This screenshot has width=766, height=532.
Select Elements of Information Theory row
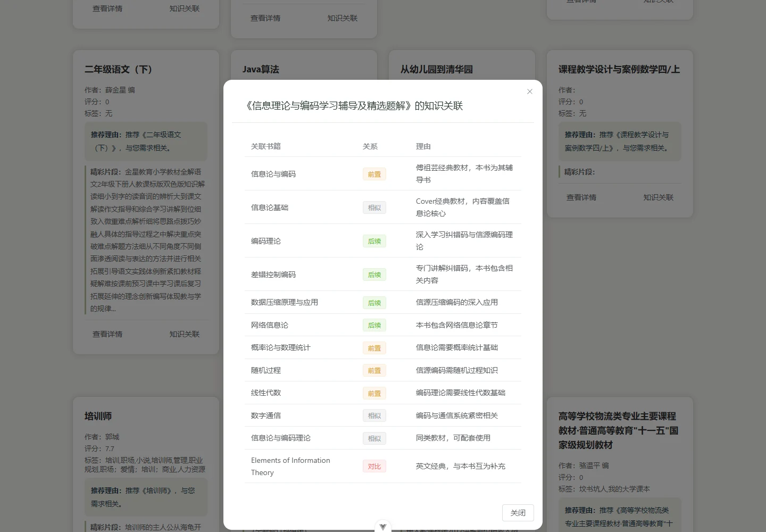(x=383, y=466)
